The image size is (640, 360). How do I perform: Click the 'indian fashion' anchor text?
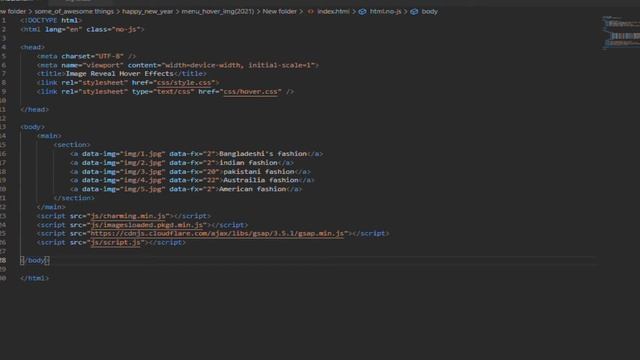point(249,162)
